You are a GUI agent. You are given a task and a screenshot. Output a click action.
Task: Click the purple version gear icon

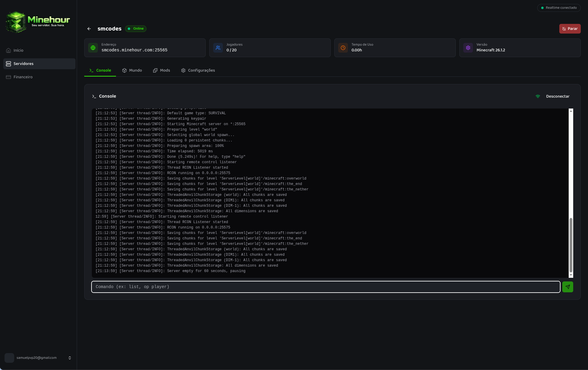pos(468,48)
